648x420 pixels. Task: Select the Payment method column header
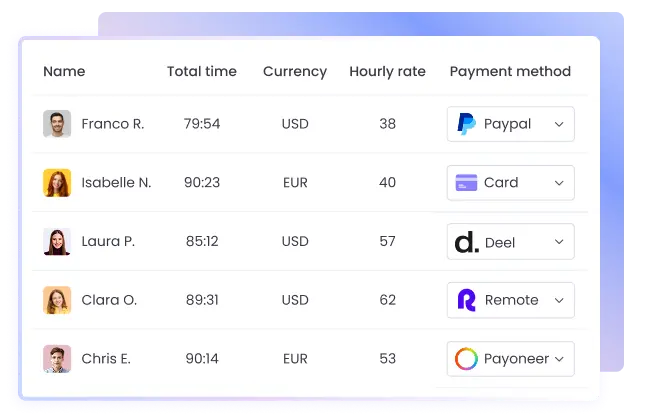(x=510, y=71)
